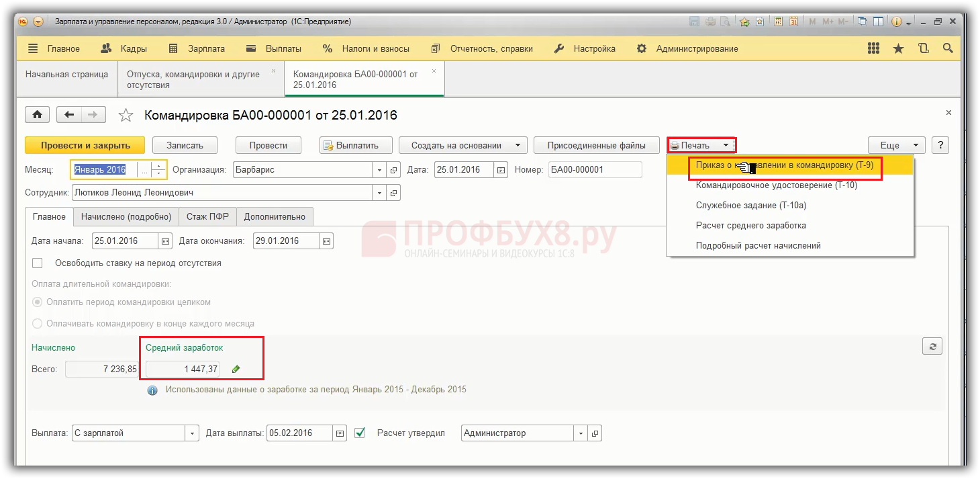Open the sections grid menu icon
This screenshot has width=980, height=479.
point(873,48)
